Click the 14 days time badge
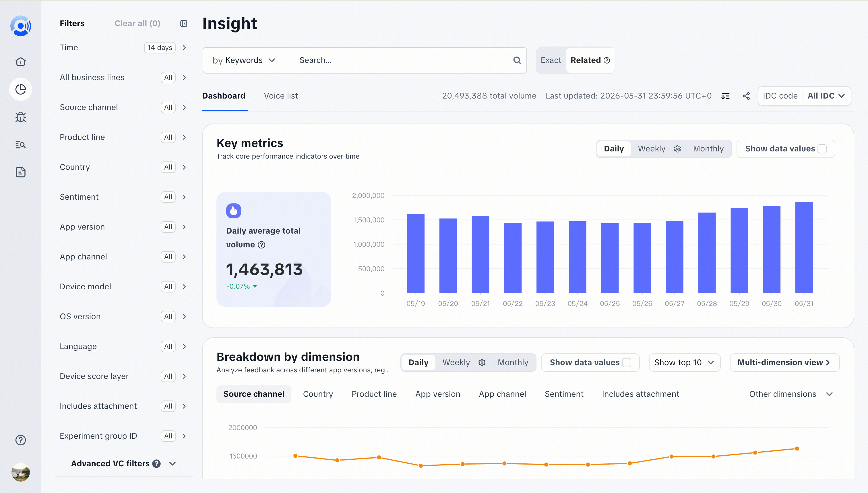 click(160, 48)
